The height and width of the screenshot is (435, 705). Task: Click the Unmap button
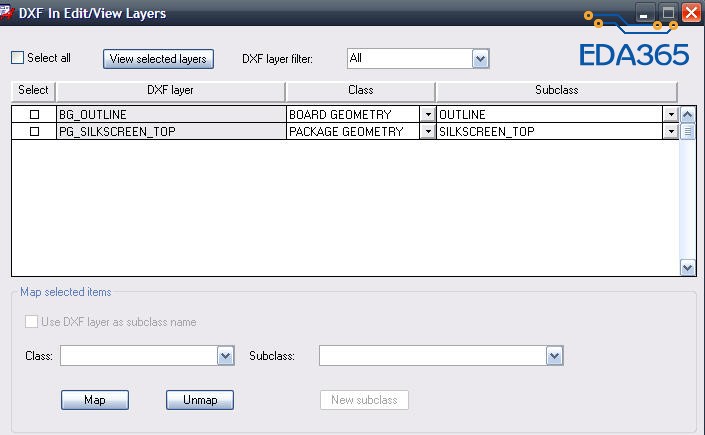(200, 400)
